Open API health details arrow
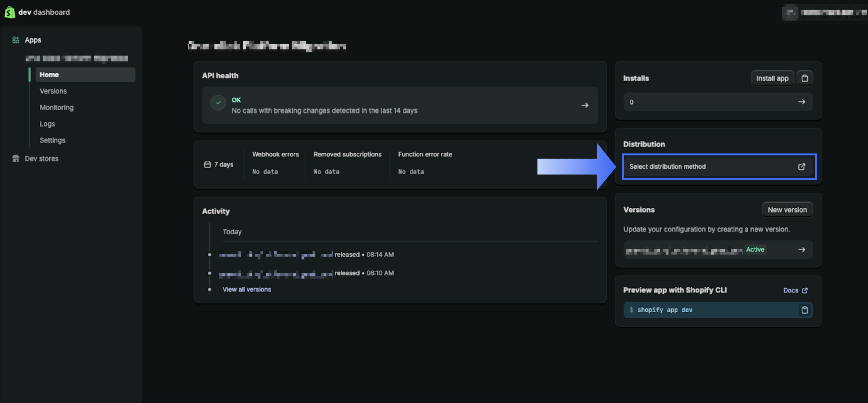This screenshot has height=403, width=868. point(585,105)
